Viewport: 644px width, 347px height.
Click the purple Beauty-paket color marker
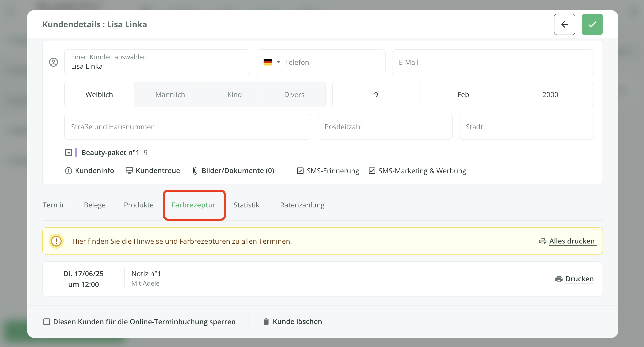pyautogui.click(x=76, y=152)
